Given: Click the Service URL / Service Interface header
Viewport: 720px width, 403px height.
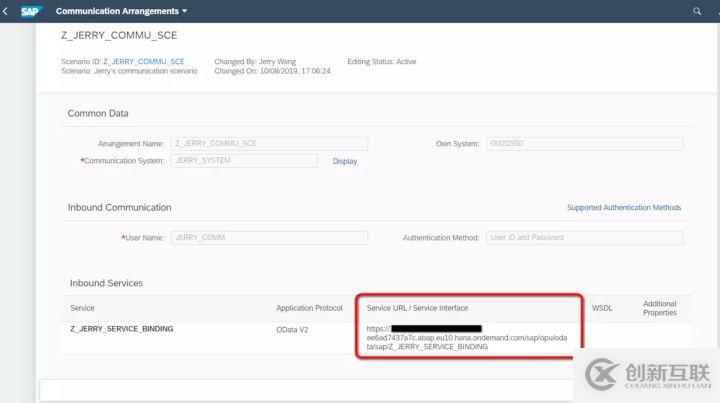Looking at the screenshot, I should (x=417, y=308).
